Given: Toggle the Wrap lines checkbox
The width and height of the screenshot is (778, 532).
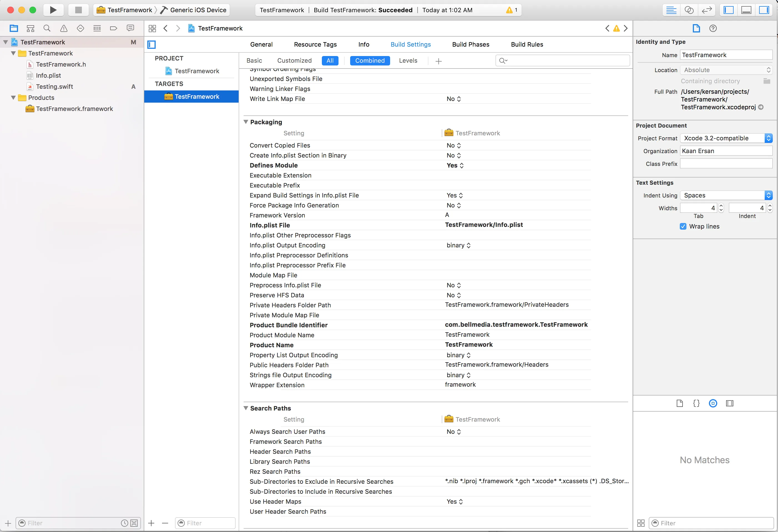Looking at the screenshot, I should pyautogui.click(x=683, y=227).
